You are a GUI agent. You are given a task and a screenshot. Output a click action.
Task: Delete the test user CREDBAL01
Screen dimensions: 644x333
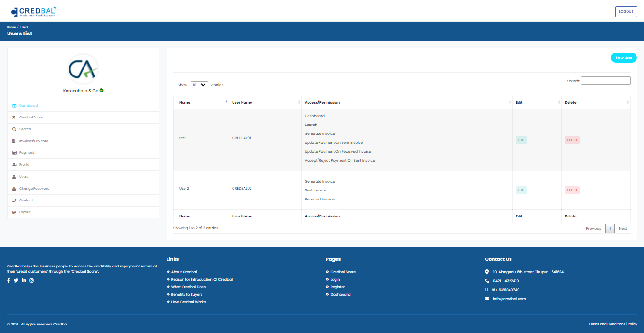572,140
